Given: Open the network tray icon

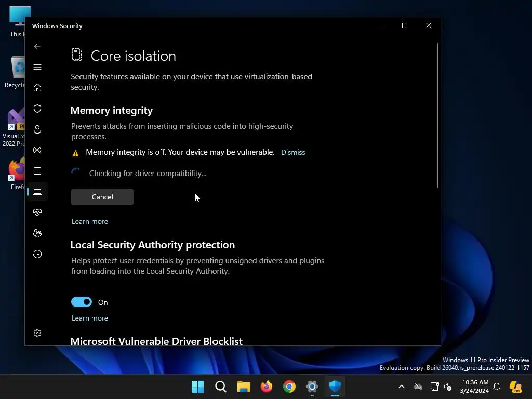Looking at the screenshot, I should (x=434, y=387).
